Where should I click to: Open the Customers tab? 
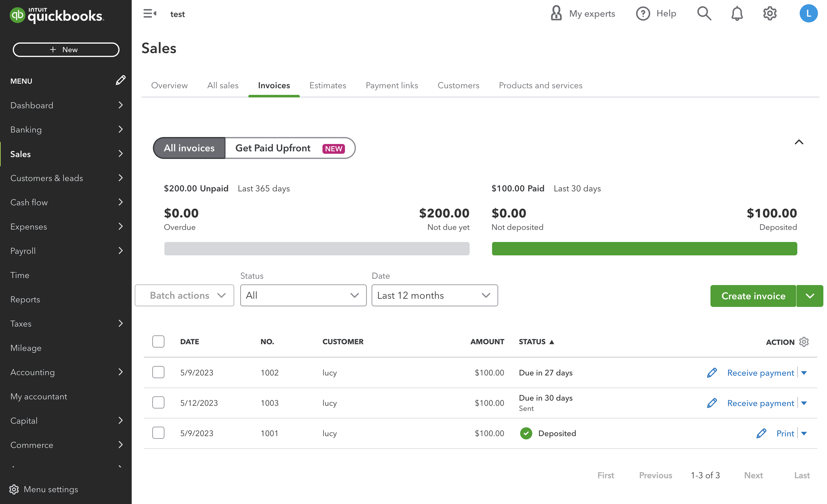pos(458,85)
